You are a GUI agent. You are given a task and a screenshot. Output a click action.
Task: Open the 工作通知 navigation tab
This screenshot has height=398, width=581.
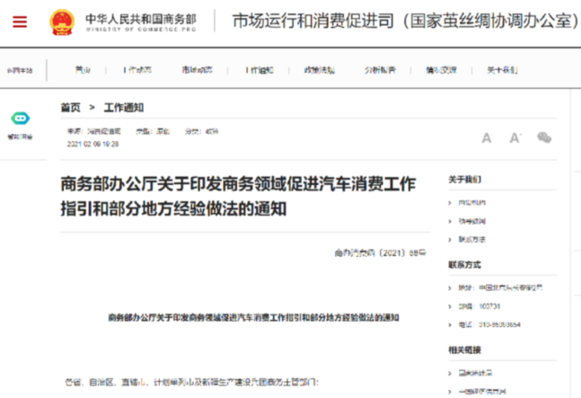259,70
